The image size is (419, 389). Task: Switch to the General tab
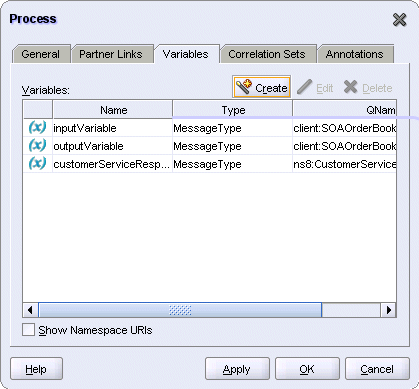click(x=41, y=54)
